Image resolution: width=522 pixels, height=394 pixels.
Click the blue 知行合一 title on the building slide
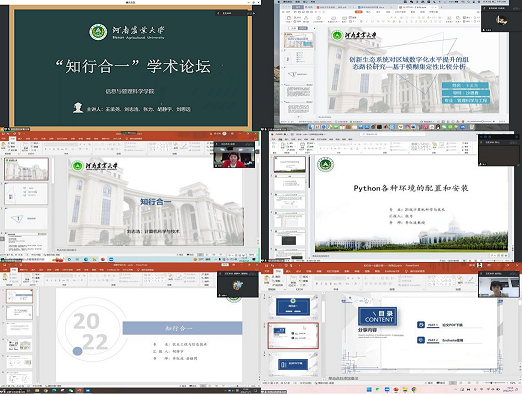coord(155,202)
